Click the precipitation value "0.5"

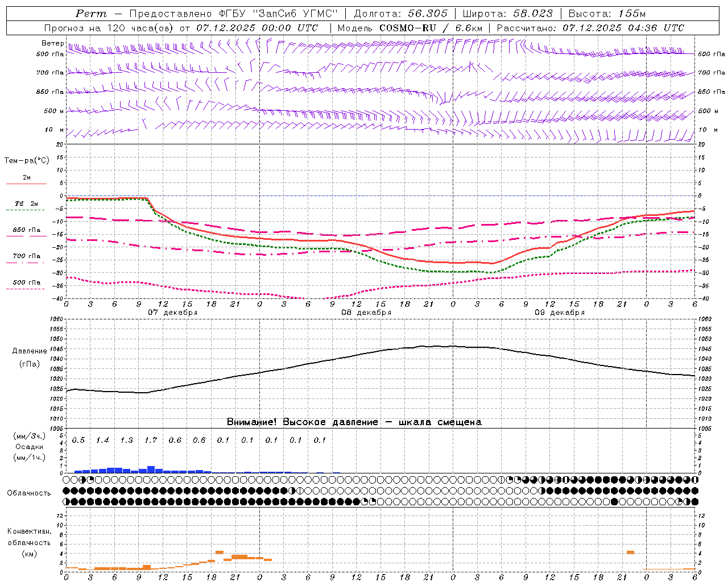tap(78, 440)
